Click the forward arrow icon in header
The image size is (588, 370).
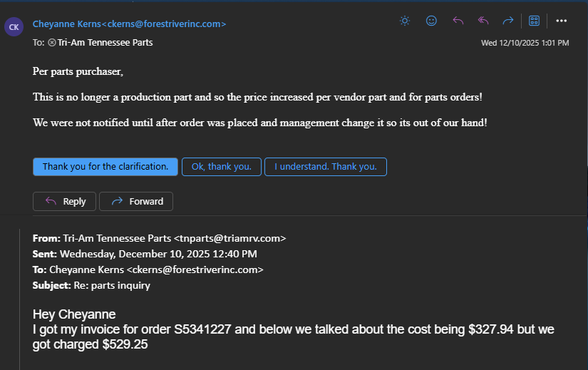tap(507, 21)
